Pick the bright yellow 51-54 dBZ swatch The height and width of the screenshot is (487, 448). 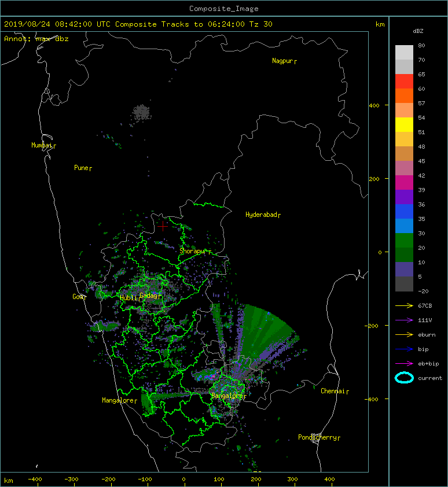point(404,124)
